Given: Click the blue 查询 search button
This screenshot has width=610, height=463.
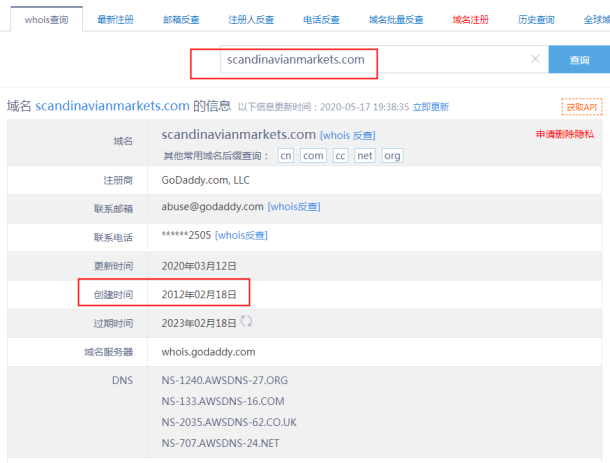Looking at the screenshot, I should tap(579, 60).
